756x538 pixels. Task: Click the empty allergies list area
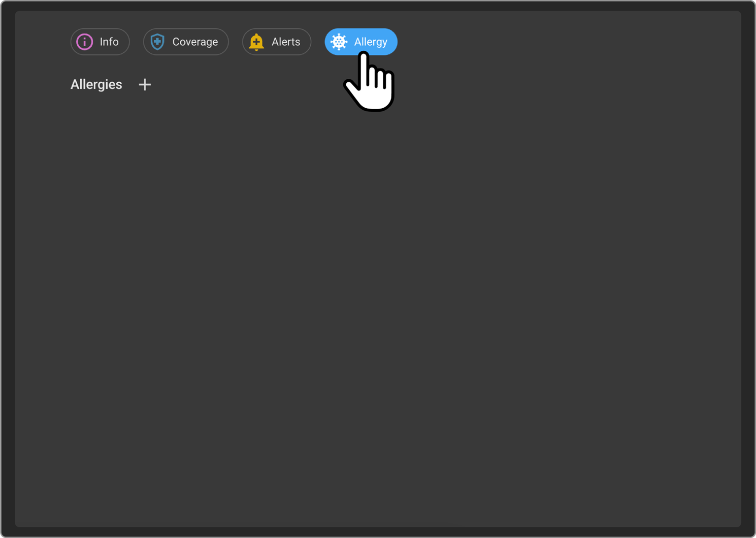tap(378, 305)
